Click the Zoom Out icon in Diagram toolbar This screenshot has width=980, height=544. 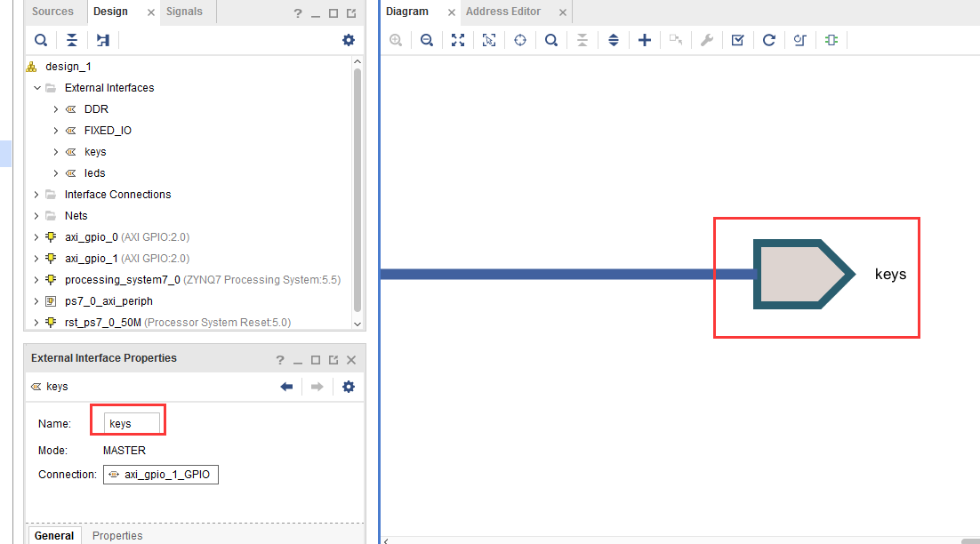click(x=427, y=40)
